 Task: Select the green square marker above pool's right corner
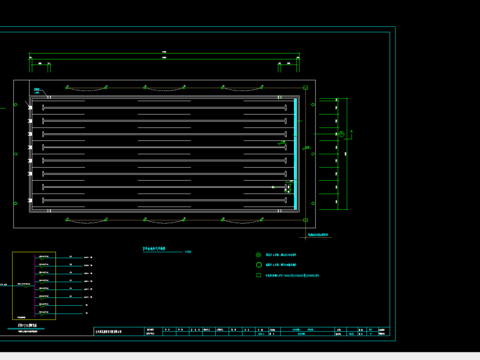(x=305, y=88)
